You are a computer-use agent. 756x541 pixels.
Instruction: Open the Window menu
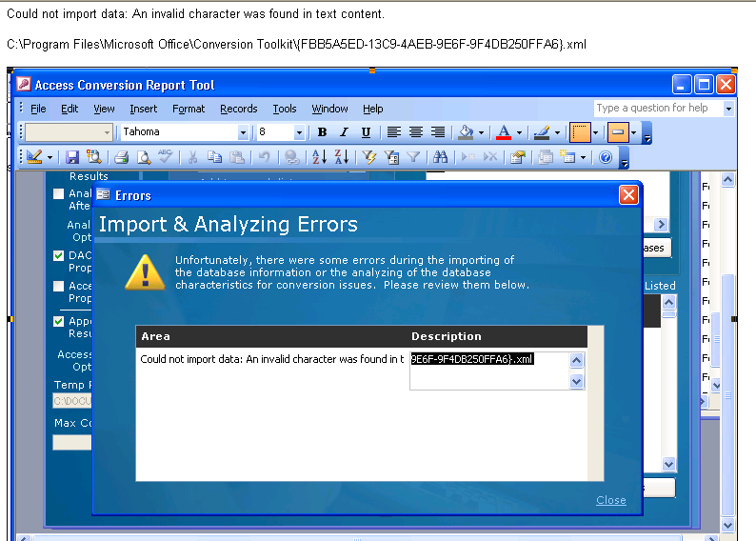point(329,109)
